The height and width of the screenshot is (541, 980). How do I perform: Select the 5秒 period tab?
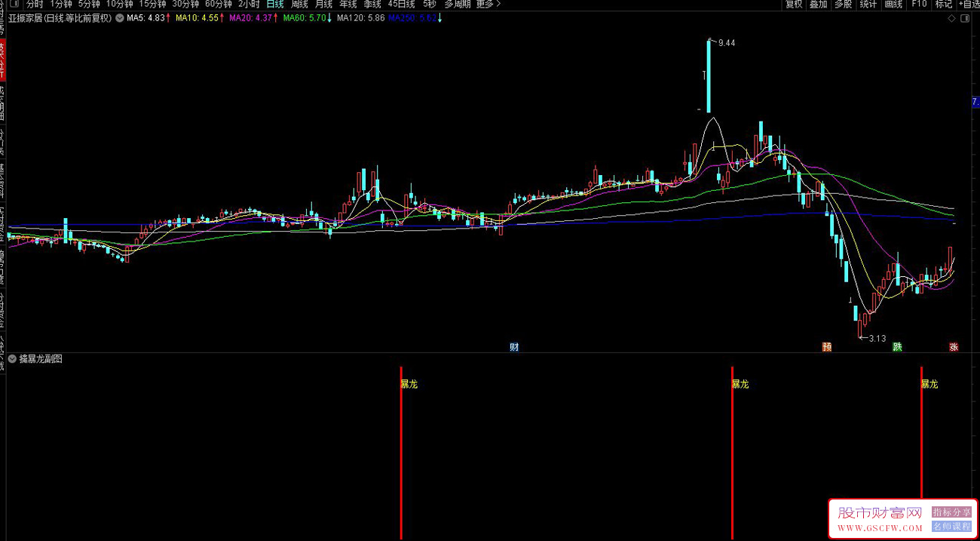(x=430, y=4)
